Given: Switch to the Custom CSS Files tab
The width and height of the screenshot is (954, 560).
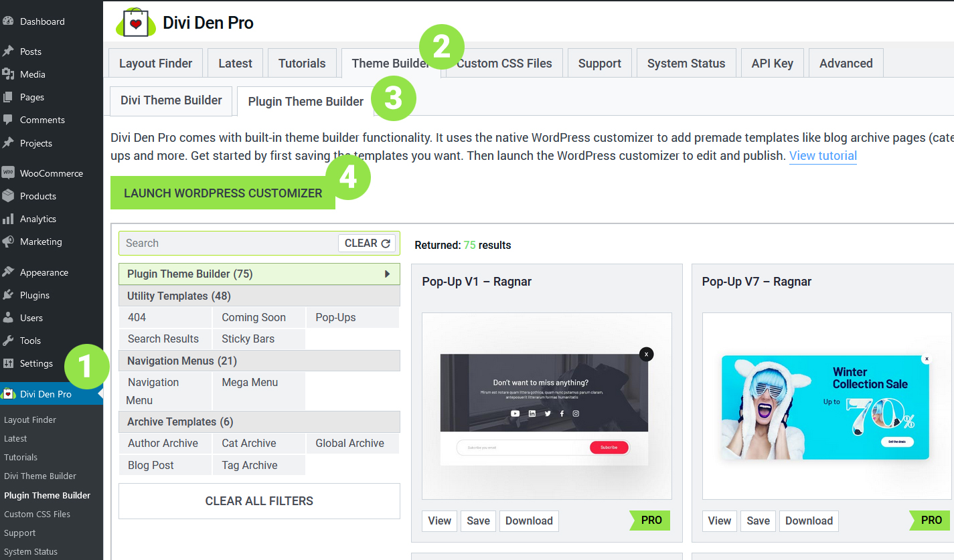Looking at the screenshot, I should (x=504, y=64).
